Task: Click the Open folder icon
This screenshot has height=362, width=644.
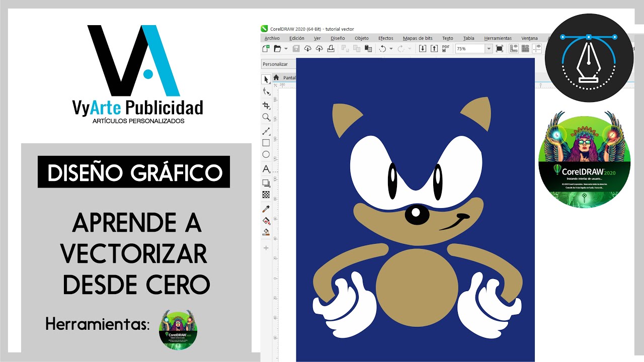Action: coord(277,48)
